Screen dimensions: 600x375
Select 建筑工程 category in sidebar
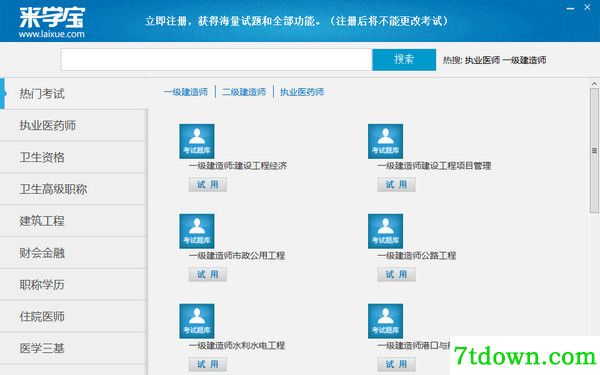click(x=73, y=221)
